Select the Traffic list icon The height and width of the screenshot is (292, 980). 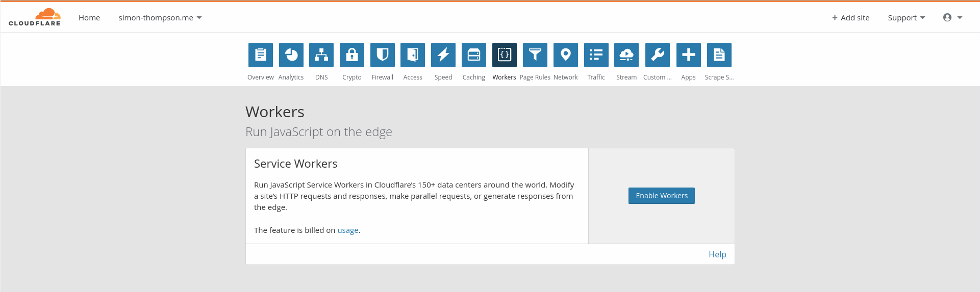coord(596,55)
